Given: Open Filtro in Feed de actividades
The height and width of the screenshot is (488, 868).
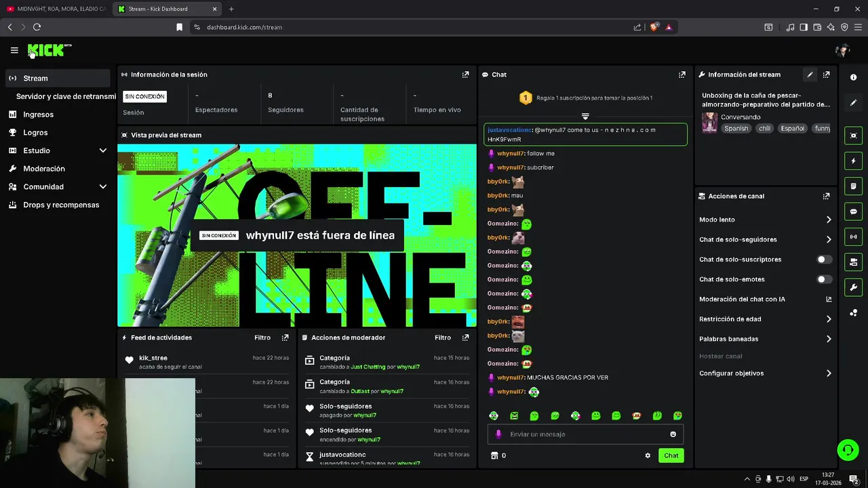Looking at the screenshot, I should coord(262,338).
